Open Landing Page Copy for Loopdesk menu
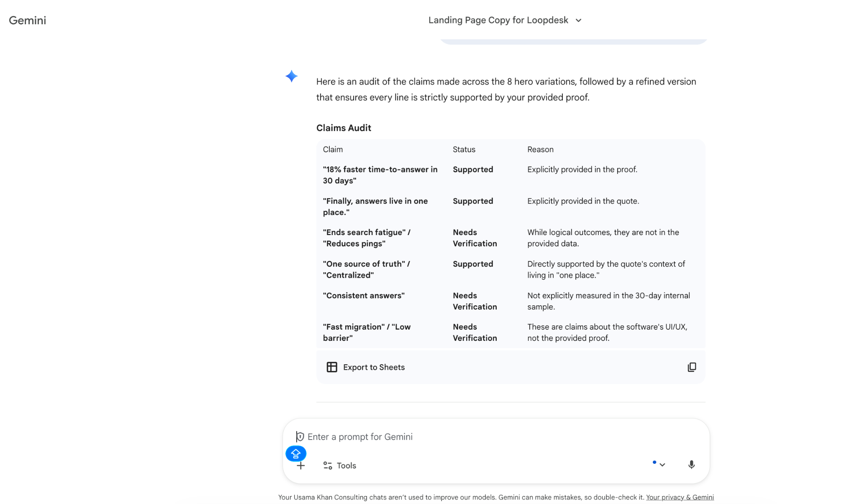Viewport: 857px width, 504px height. (x=498, y=20)
